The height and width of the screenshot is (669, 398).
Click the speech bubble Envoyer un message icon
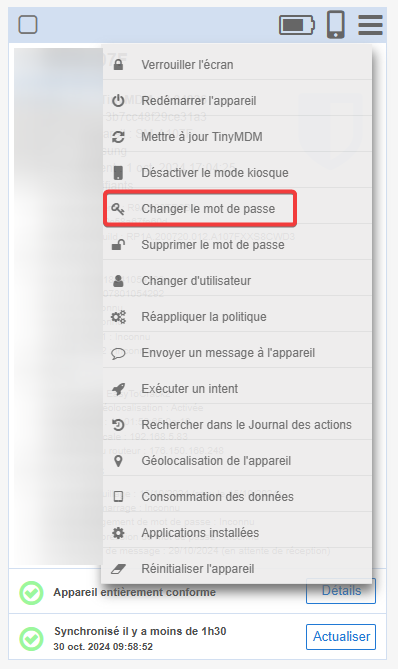[118, 353]
